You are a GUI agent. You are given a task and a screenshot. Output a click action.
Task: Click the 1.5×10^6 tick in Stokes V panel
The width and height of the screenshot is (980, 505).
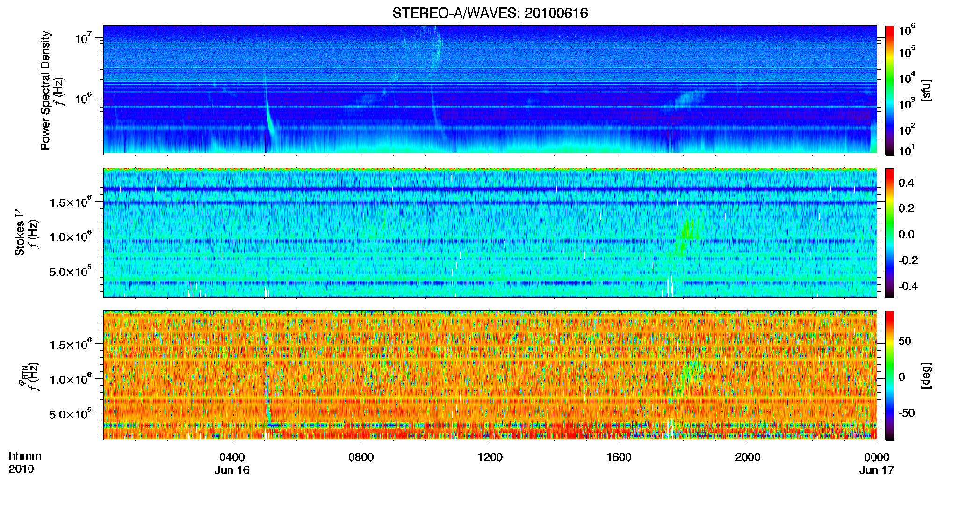click(x=70, y=202)
